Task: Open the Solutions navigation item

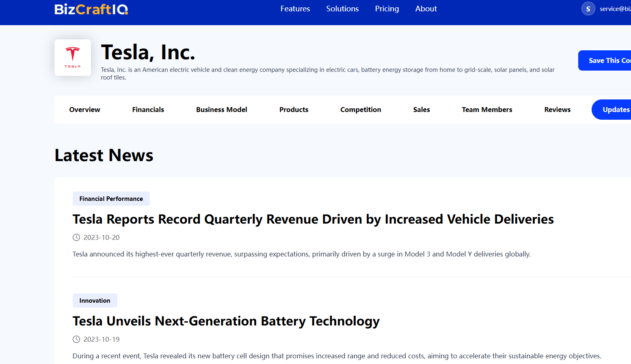Action: (342, 9)
